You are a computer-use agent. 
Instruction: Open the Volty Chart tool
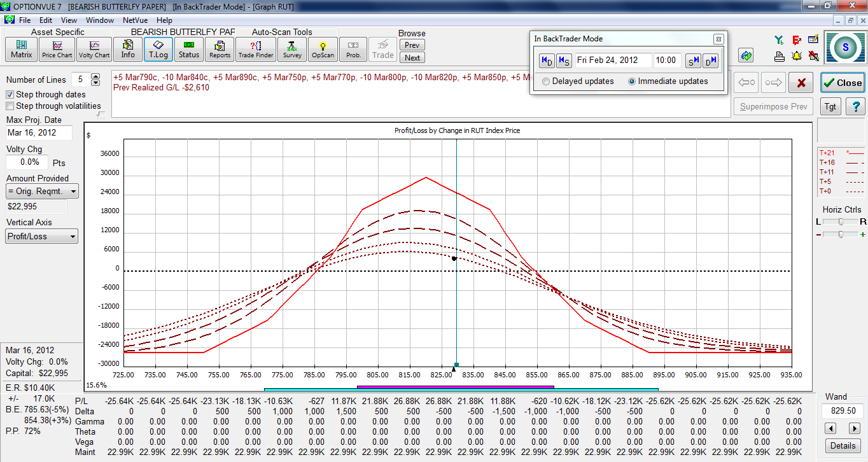tap(94, 48)
